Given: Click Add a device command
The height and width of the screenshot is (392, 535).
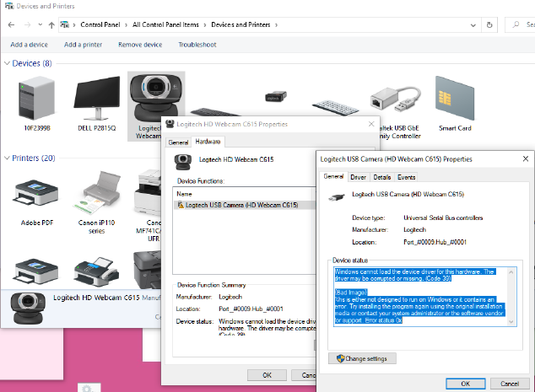Looking at the screenshot, I should point(29,45).
